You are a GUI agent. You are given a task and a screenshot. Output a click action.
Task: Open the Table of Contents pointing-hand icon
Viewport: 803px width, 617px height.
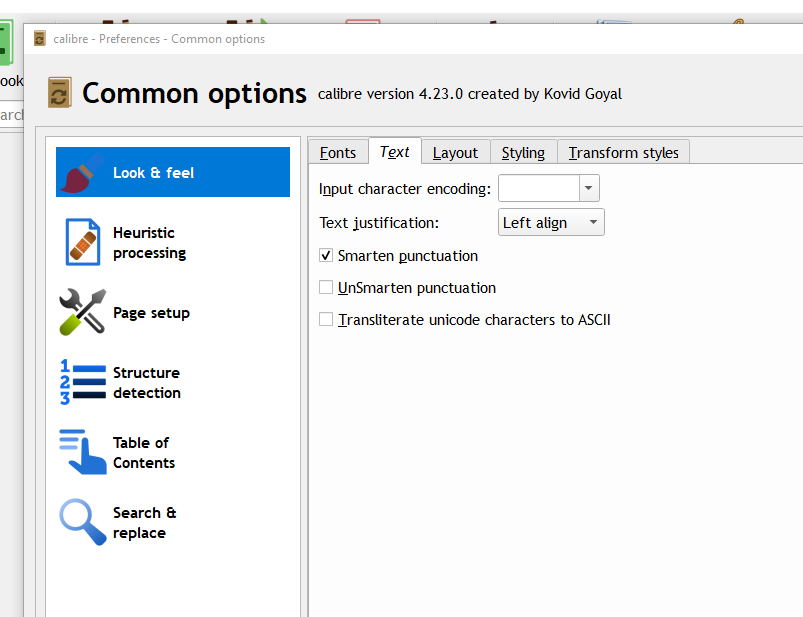[82, 452]
